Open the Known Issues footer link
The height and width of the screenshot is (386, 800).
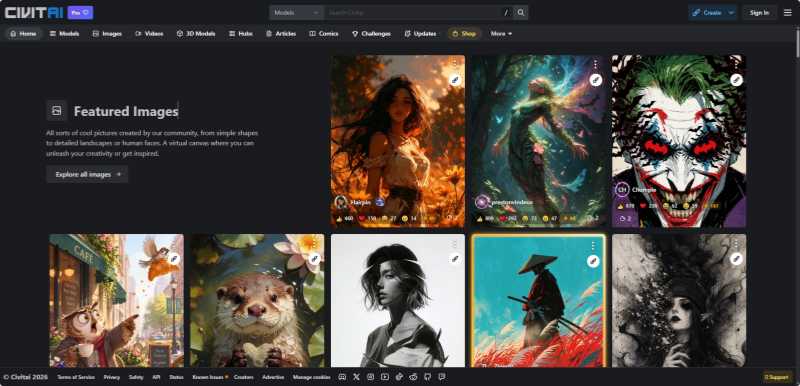coord(209,377)
